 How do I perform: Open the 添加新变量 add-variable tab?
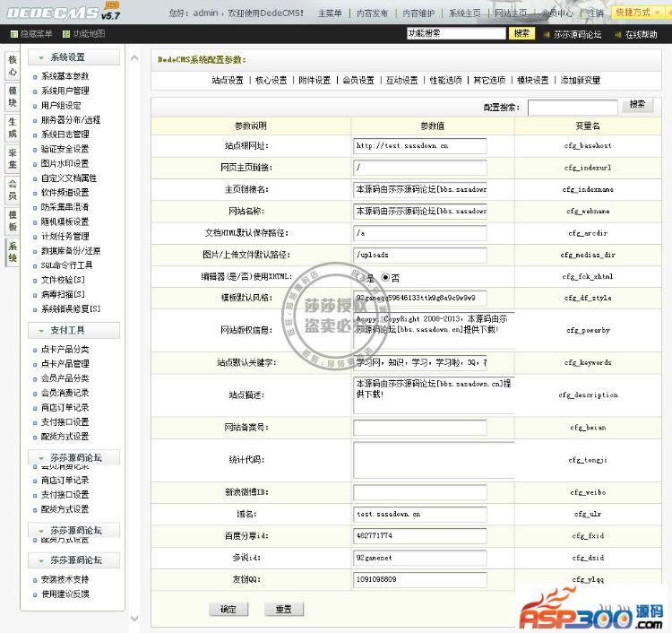point(581,80)
